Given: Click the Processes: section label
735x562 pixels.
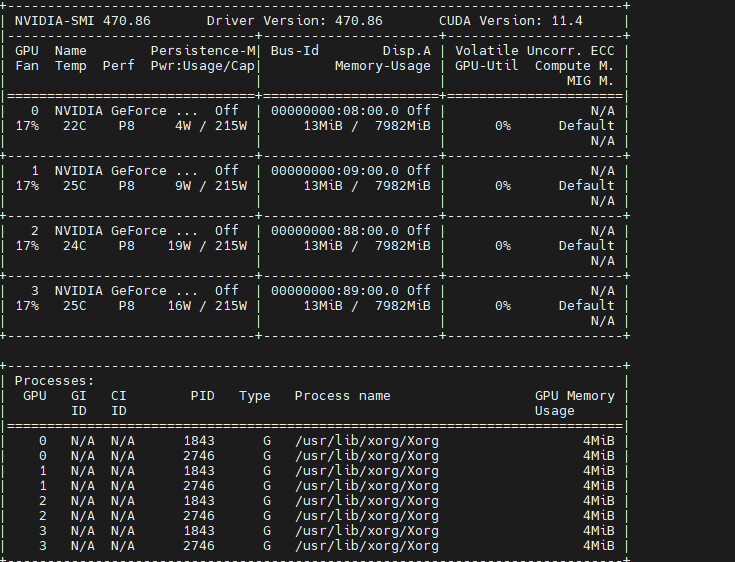Looking at the screenshot, I should pyautogui.click(x=54, y=381).
